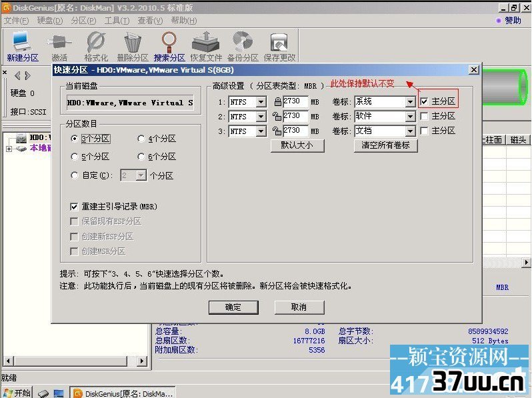This screenshot has width=532, height=398.
Task: Click the DiskGenius taskbar window button
Action: pos(123,393)
